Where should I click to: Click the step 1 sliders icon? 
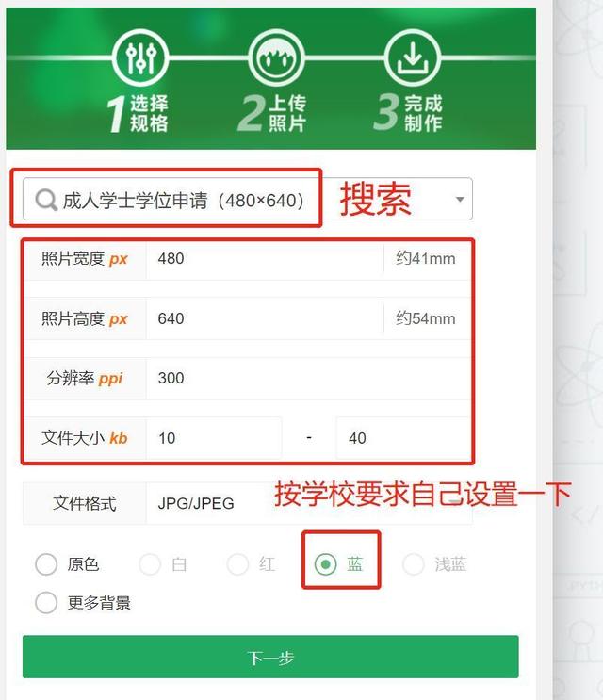pyautogui.click(x=140, y=57)
